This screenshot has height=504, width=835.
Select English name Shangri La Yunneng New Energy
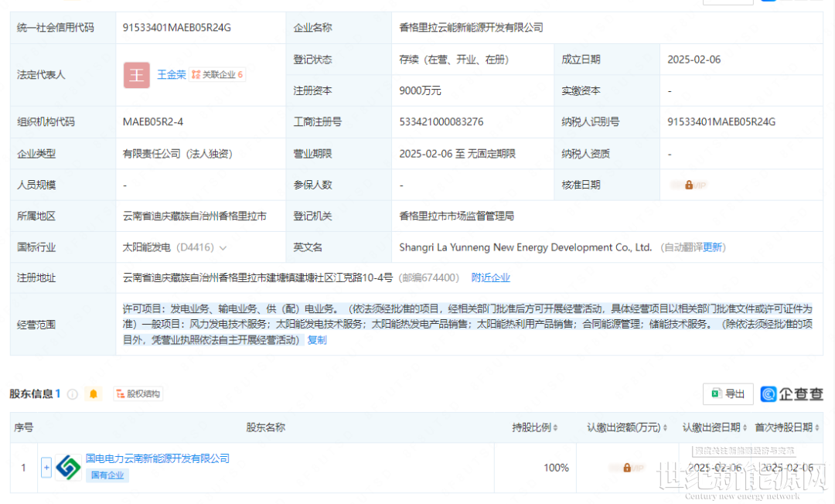click(x=526, y=247)
